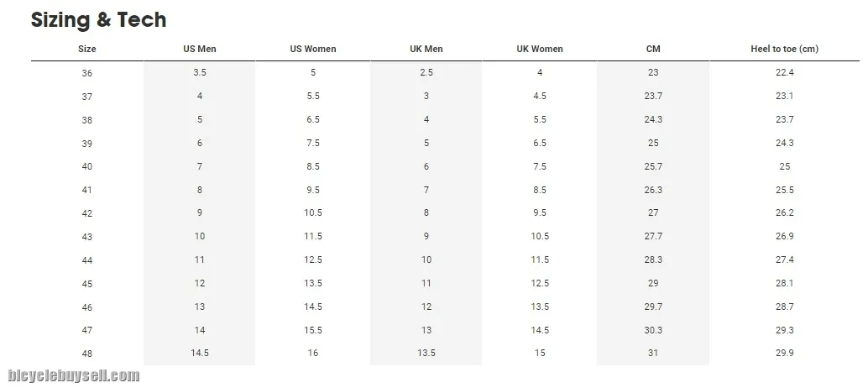Click UK Men value 13.5

(426, 354)
